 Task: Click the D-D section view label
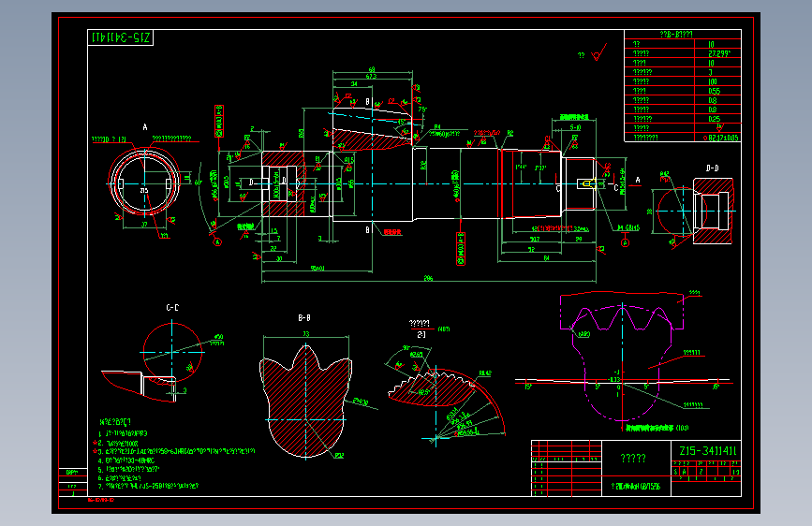coord(713,168)
